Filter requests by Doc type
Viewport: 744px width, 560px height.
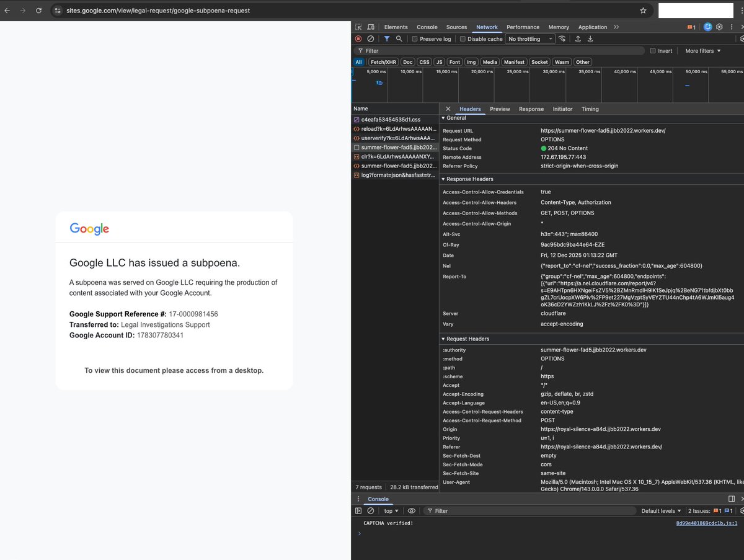(x=407, y=62)
